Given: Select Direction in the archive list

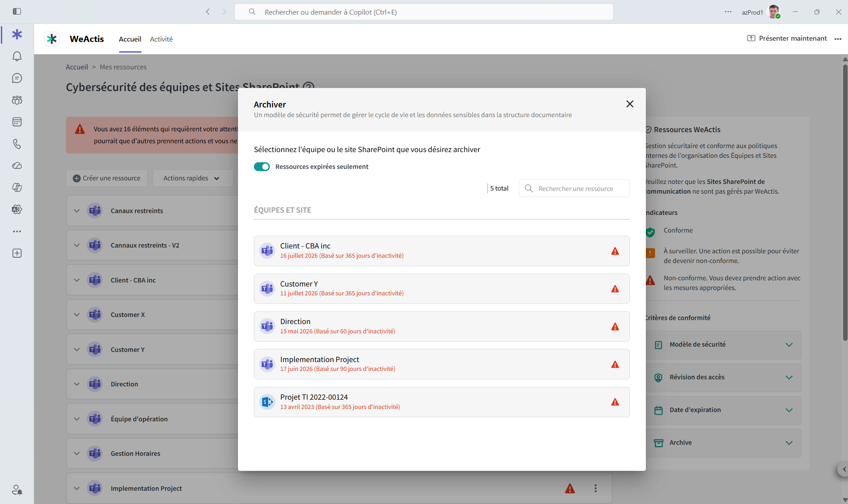Looking at the screenshot, I should click(441, 326).
